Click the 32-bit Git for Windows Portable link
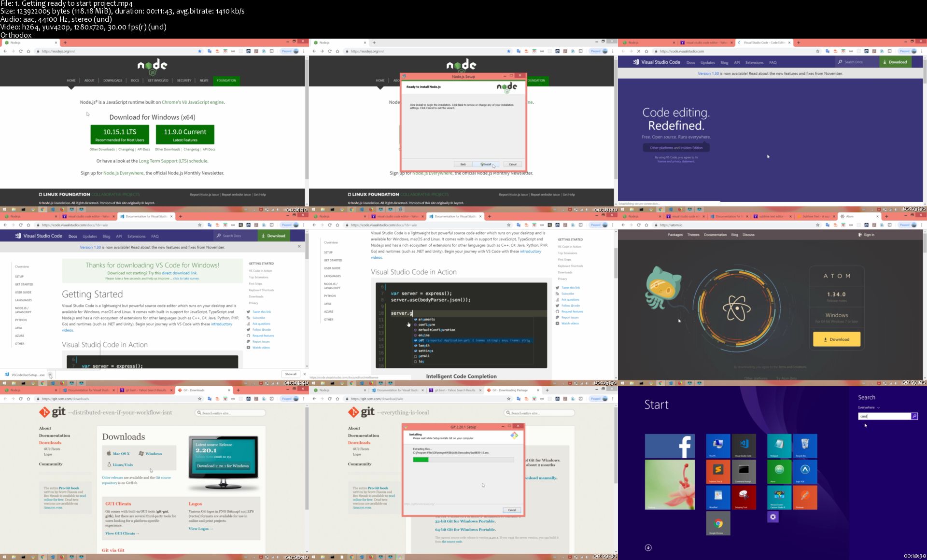The width and height of the screenshot is (927, 560). pos(465,521)
